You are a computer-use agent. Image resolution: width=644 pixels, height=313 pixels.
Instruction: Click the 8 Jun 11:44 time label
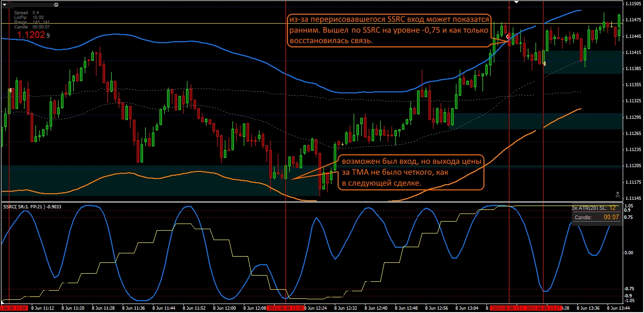click(164, 308)
